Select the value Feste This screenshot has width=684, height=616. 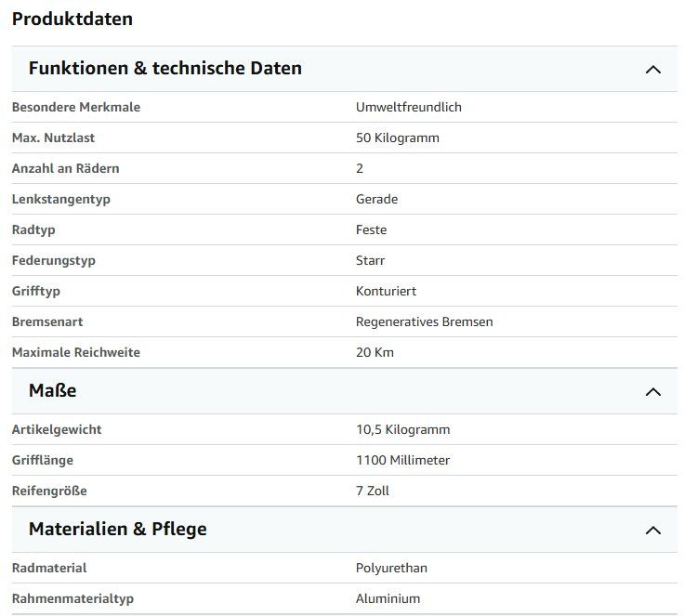coord(371,229)
